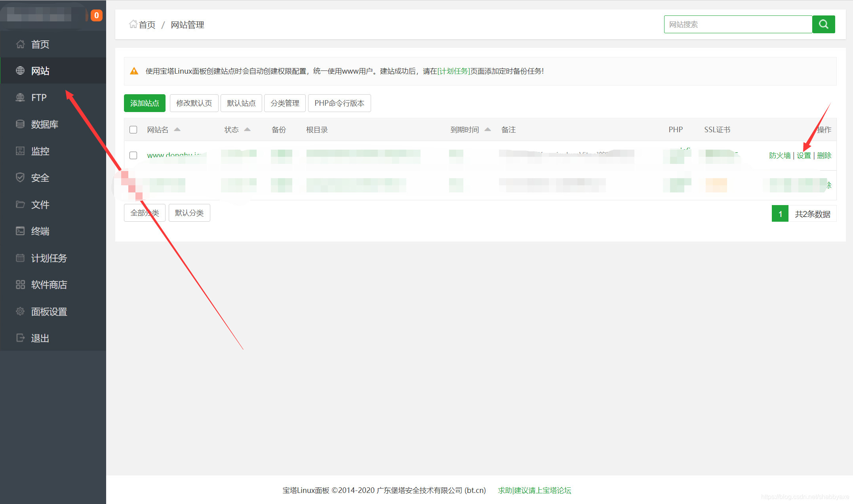Click the green search magnifier button

(x=824, y=25)
